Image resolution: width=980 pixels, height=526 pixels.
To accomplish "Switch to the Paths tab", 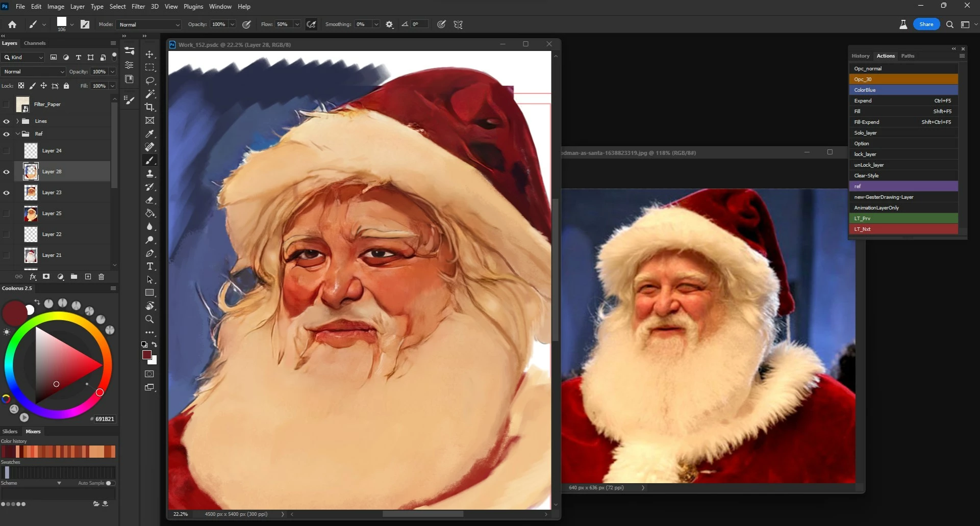I will point(908,56).
